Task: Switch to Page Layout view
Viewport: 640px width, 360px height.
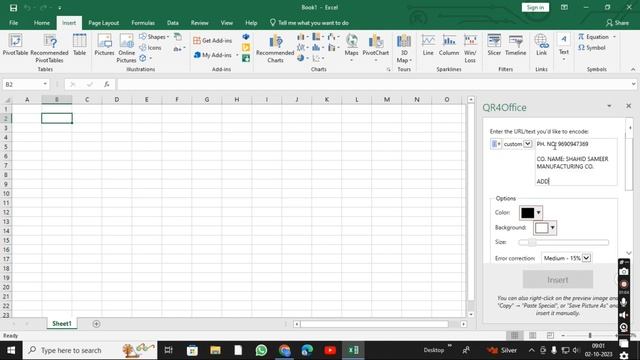Action: point(532,335)
